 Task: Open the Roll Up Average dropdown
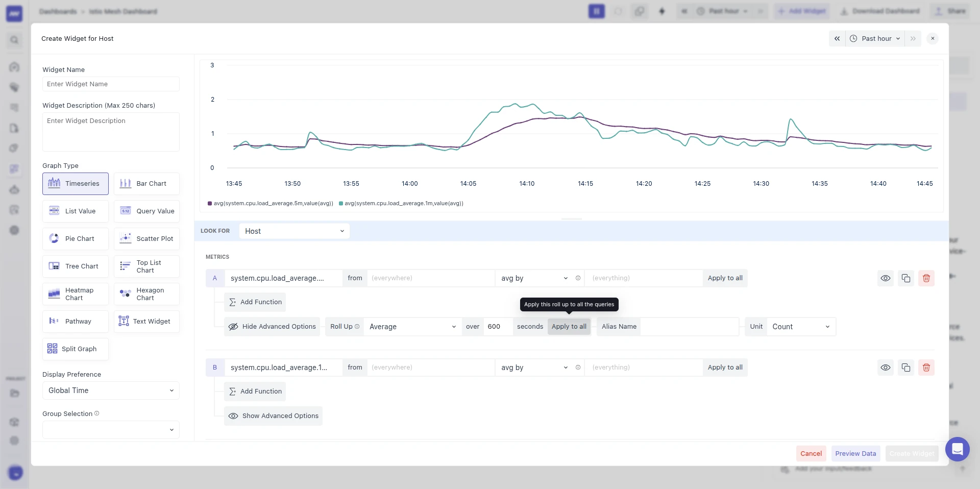tap(412, 327)
